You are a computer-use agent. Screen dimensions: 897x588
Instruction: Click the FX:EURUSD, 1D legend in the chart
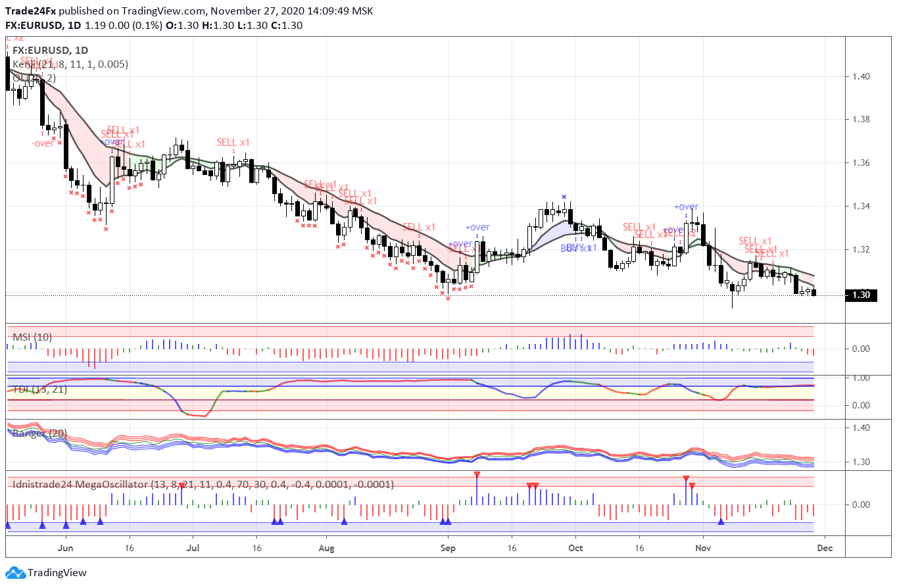(50, 50)
